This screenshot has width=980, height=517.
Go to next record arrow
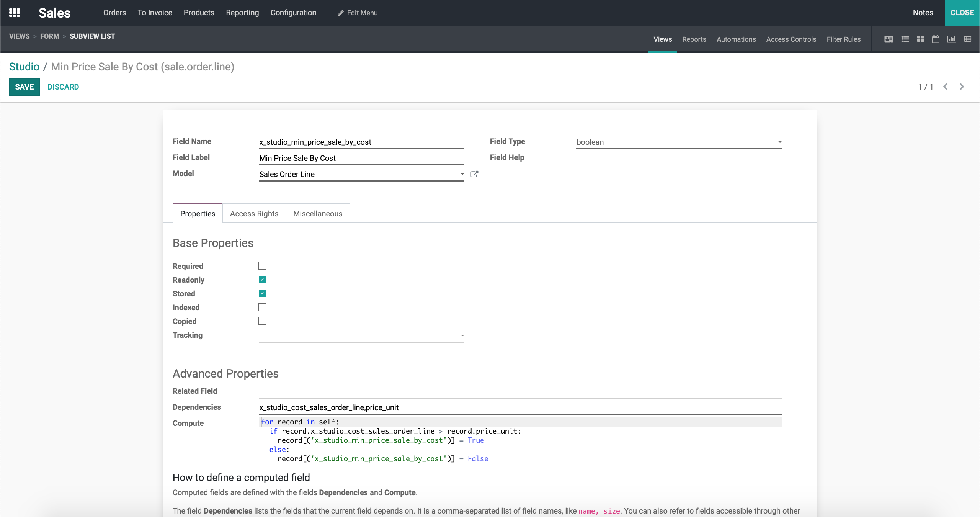[962, 87]
